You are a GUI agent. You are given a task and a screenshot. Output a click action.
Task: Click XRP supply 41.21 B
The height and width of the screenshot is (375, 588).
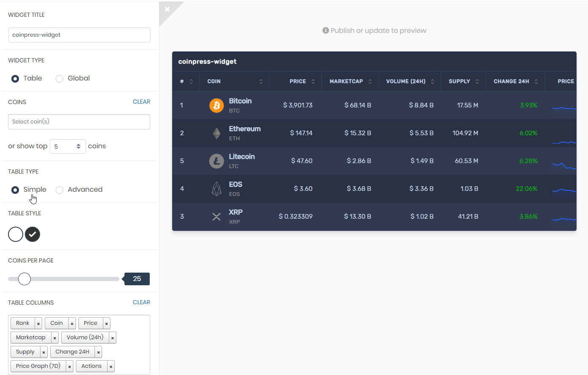coord(468,217)
